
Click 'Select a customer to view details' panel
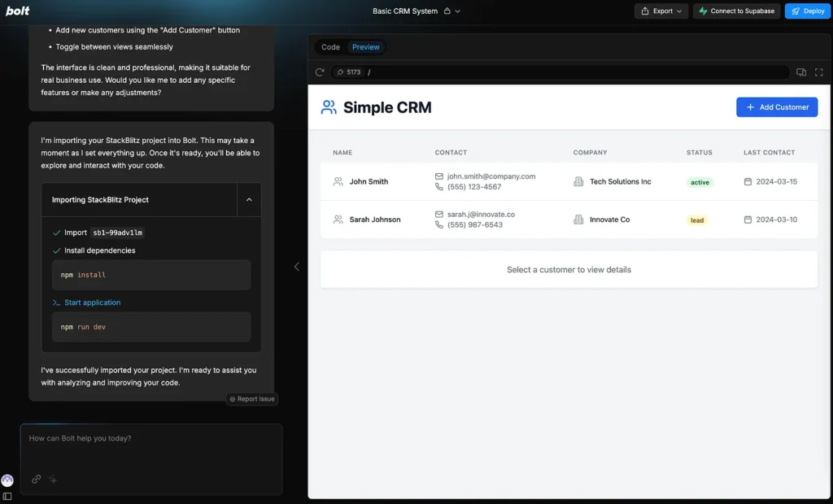point(569,270)
